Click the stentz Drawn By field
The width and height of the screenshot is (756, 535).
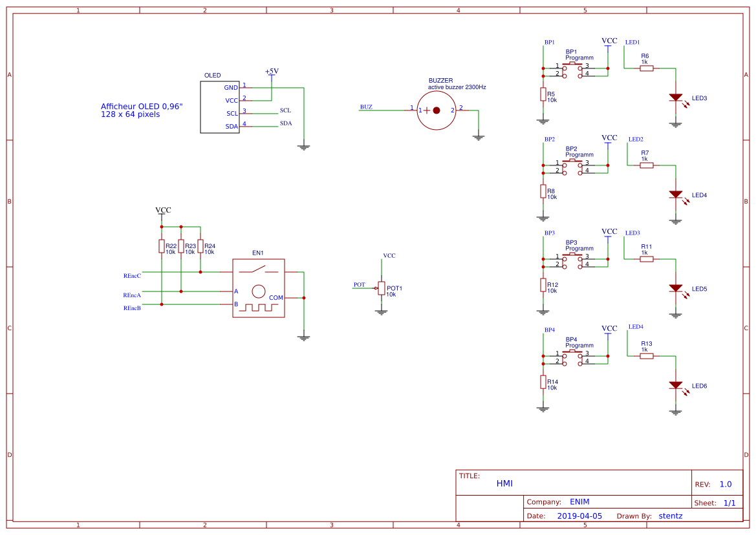[670, 516]
